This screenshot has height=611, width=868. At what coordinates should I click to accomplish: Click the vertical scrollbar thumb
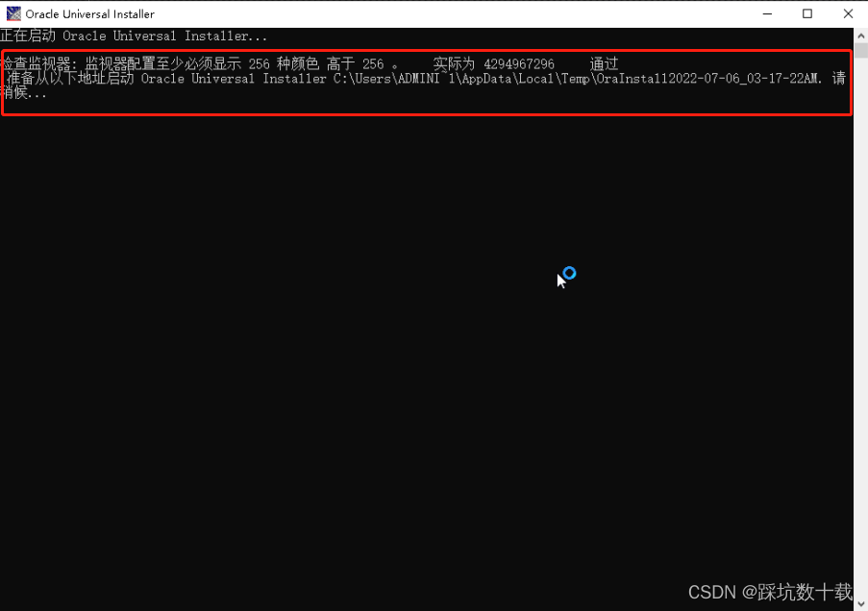(861, 50)
